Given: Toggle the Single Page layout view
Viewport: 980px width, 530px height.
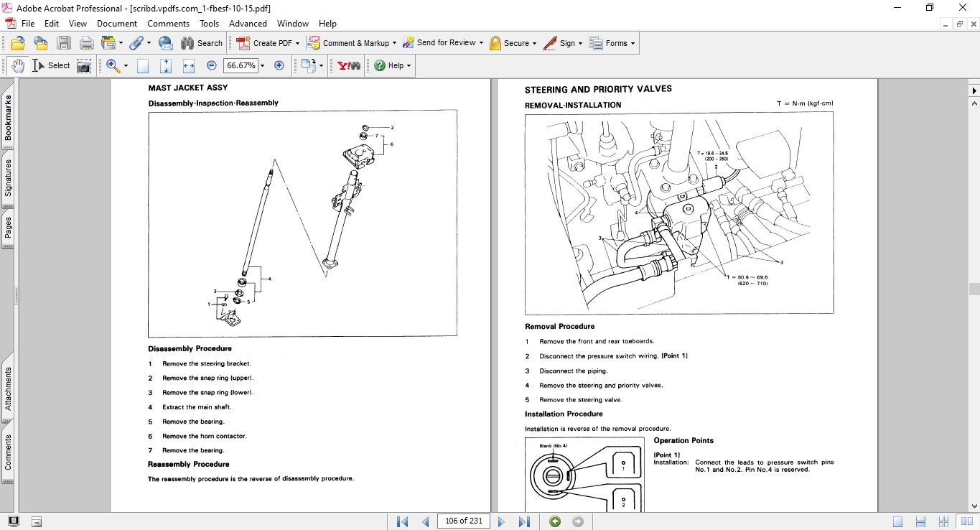Looking at the screenshot, I should tap(898, 521).
